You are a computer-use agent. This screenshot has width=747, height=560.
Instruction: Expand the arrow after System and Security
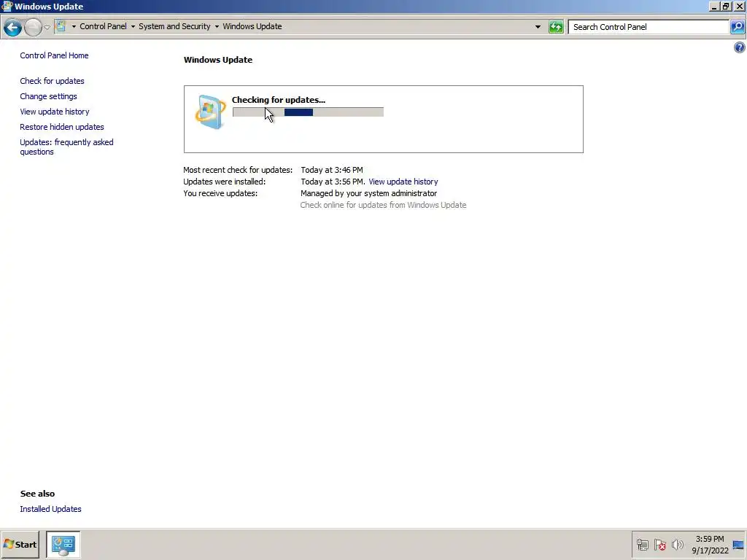(x=217, y=27)
